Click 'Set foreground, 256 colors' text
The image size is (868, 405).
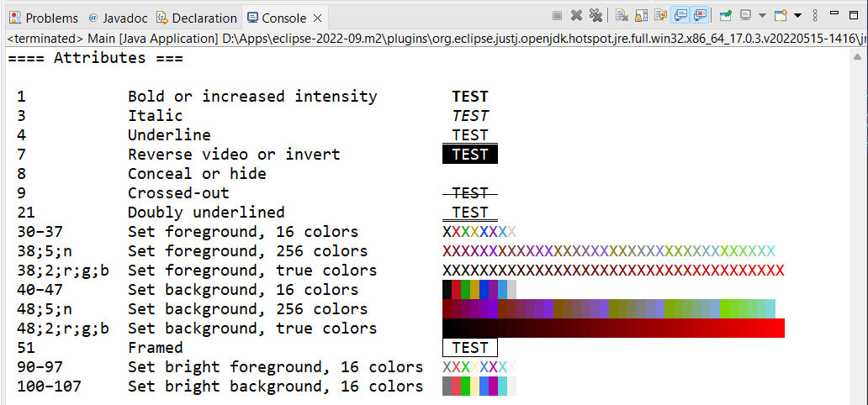[x=248, y=251]
